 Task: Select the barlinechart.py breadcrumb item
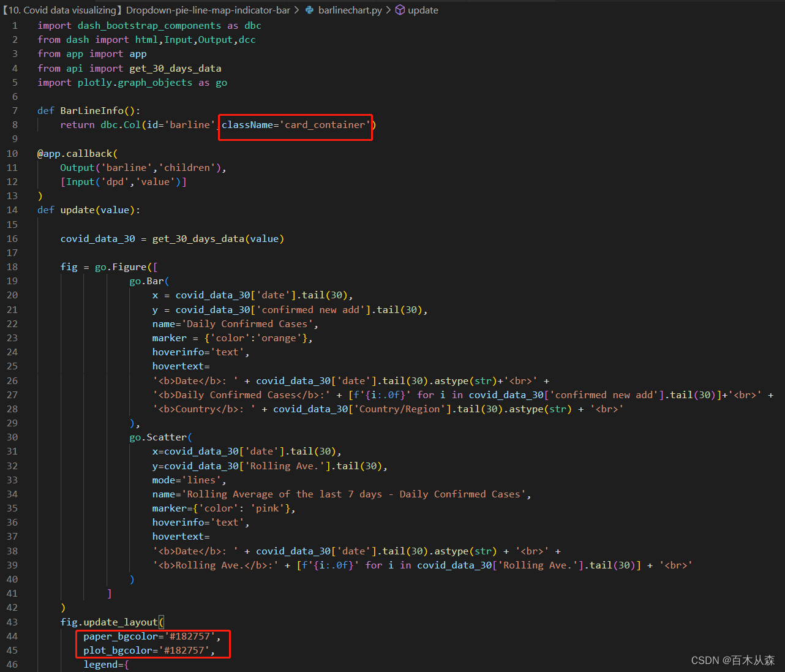(x=350, y=10)
